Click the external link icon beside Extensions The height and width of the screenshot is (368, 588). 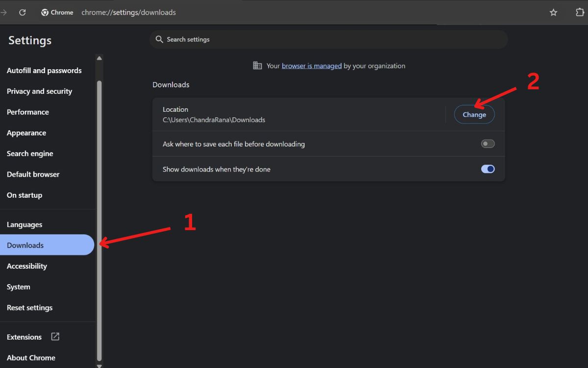(x=55, y=337)
